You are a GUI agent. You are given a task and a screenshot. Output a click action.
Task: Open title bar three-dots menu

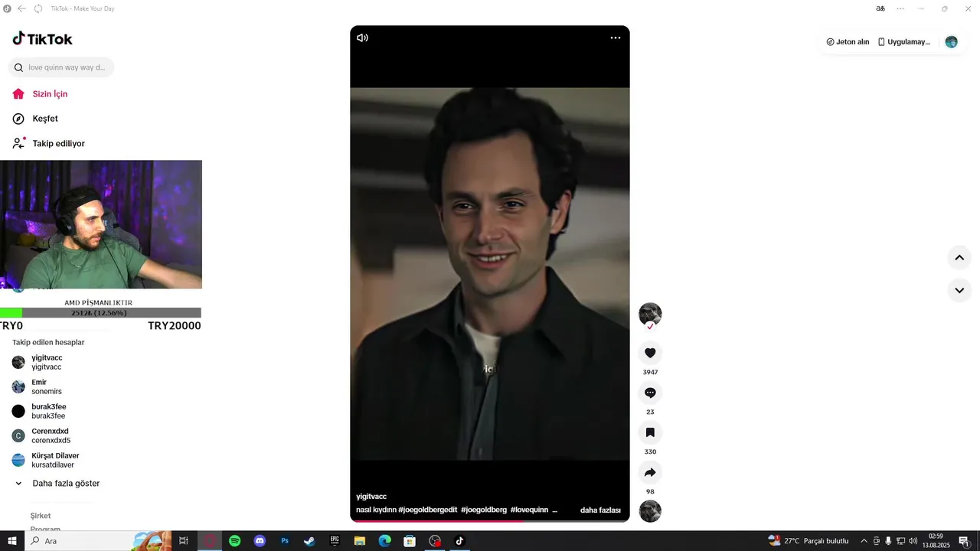[900, 8]
